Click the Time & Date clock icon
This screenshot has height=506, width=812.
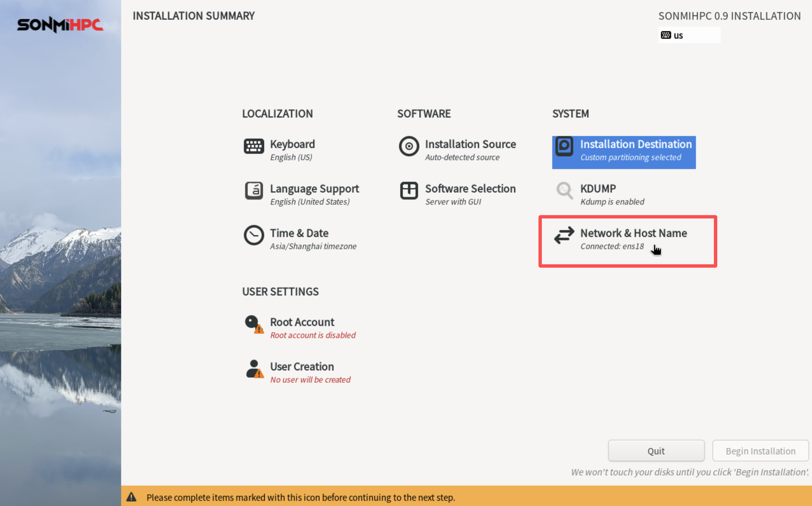point(253,235)
